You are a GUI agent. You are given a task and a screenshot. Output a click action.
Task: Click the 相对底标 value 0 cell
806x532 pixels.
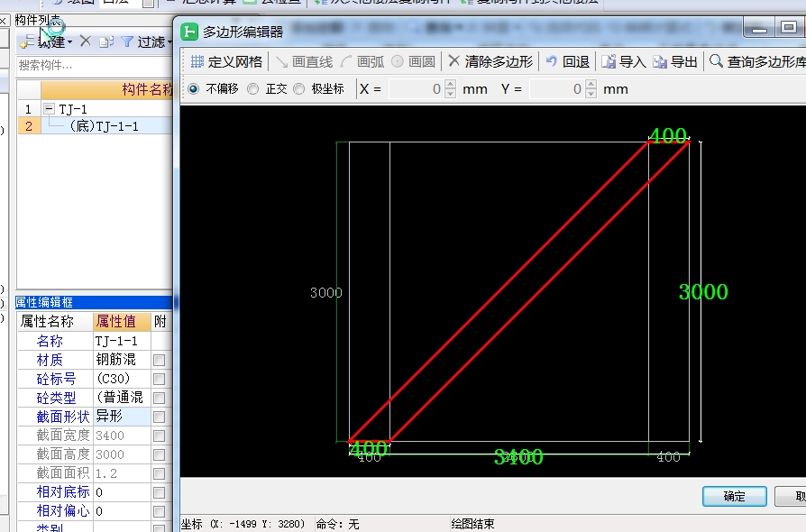click(122, 492)
